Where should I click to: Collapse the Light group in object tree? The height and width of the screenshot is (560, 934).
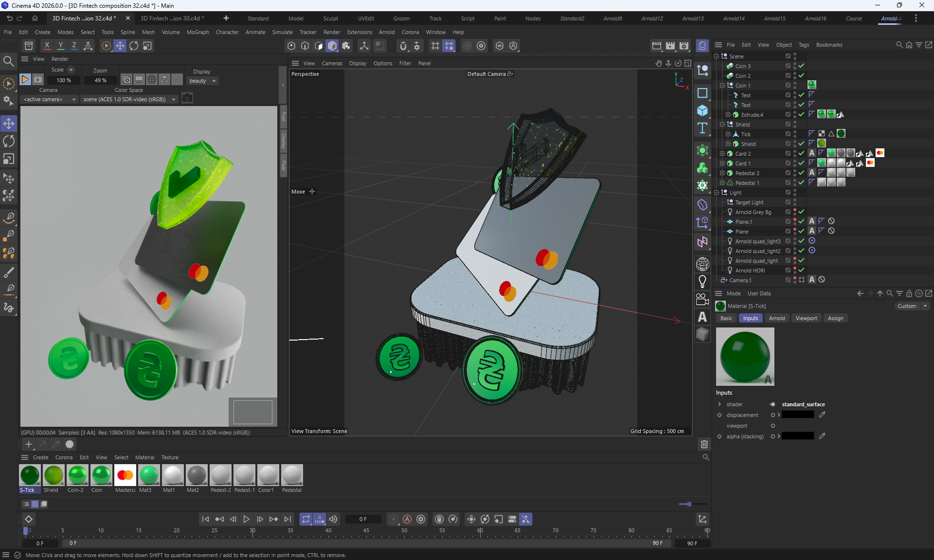tap(717, 193)
